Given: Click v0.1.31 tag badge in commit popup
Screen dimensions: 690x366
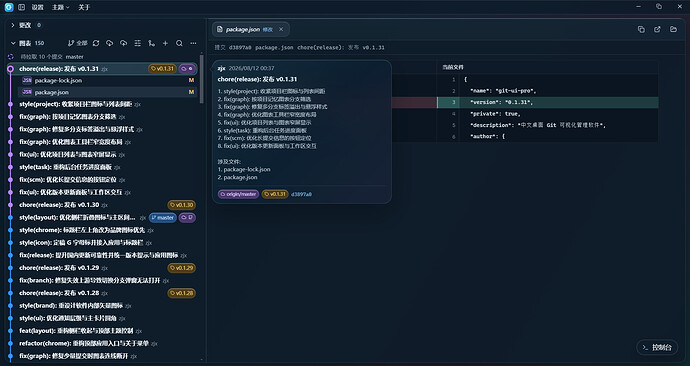Looking at the screenshot, I should click(275, 194).
